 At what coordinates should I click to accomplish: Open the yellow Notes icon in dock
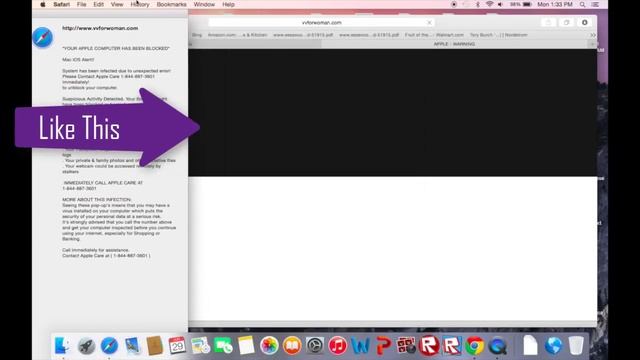246,346
